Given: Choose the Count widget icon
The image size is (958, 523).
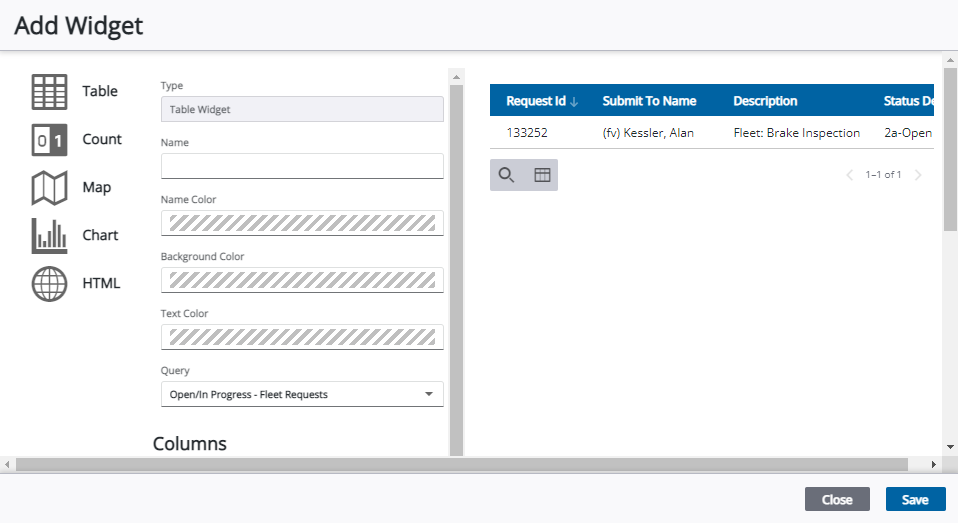Looking at the screenshot, I should 50,140.
